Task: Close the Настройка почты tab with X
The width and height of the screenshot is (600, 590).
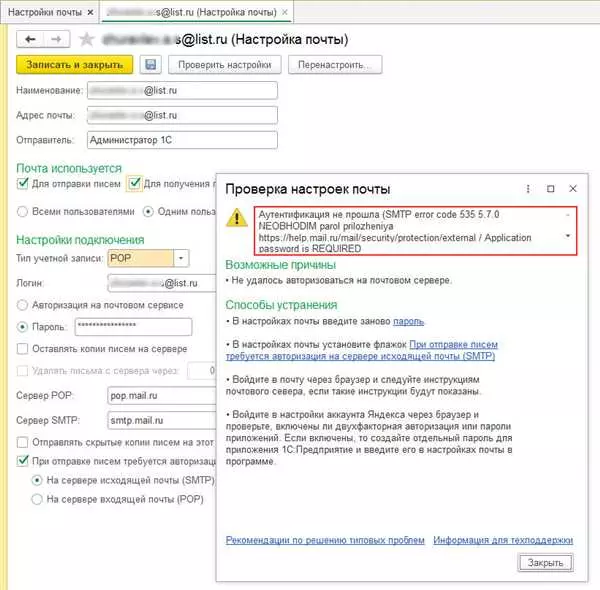Action: (285, 12)
